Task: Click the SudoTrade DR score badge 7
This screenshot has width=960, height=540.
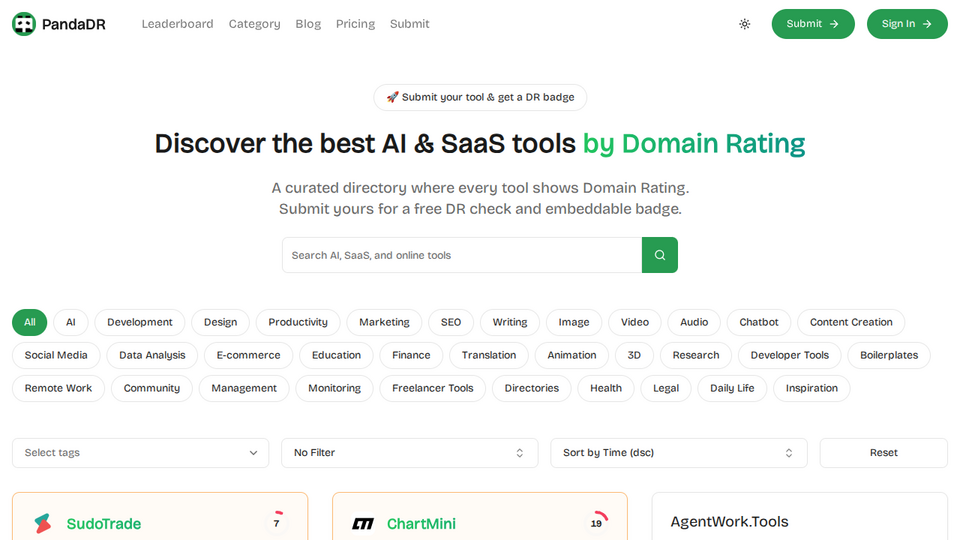Action: click(x=276, y=523)
